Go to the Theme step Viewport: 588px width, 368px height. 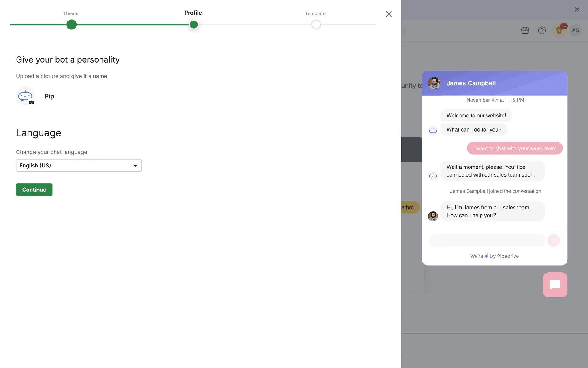click(71, 13)
